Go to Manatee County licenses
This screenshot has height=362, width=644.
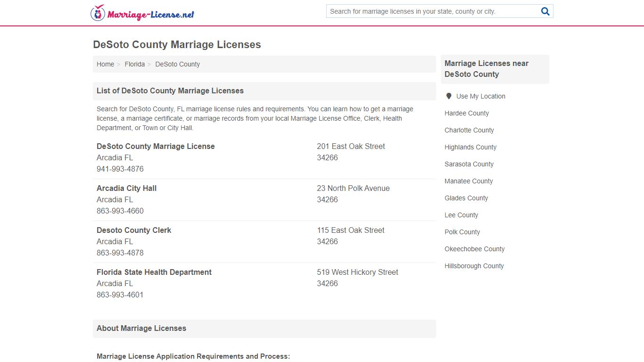point(469,181)
